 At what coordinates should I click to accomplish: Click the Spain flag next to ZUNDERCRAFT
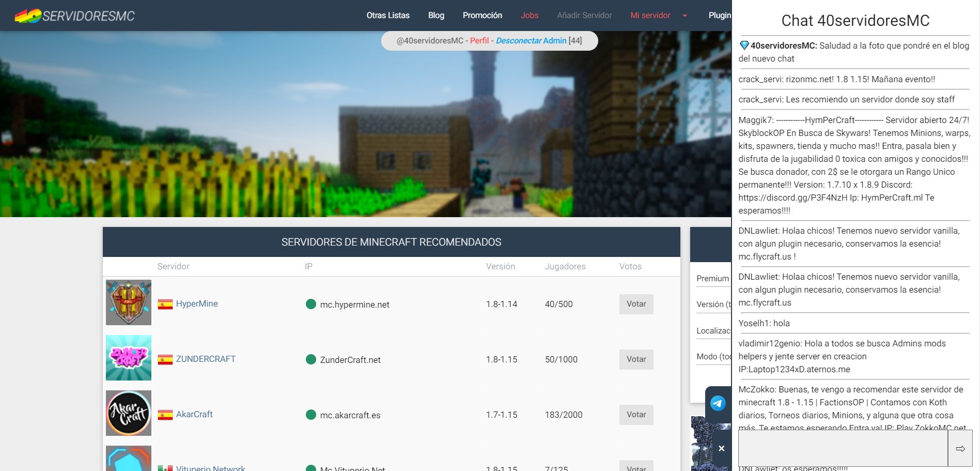[x=165, y=360]
